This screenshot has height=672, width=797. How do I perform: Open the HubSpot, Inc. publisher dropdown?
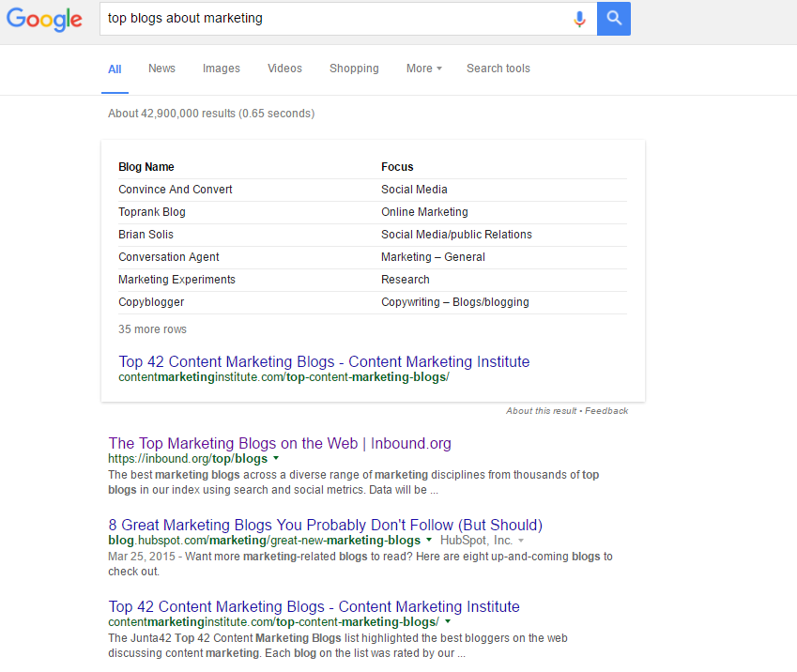(x=482, y=541)
